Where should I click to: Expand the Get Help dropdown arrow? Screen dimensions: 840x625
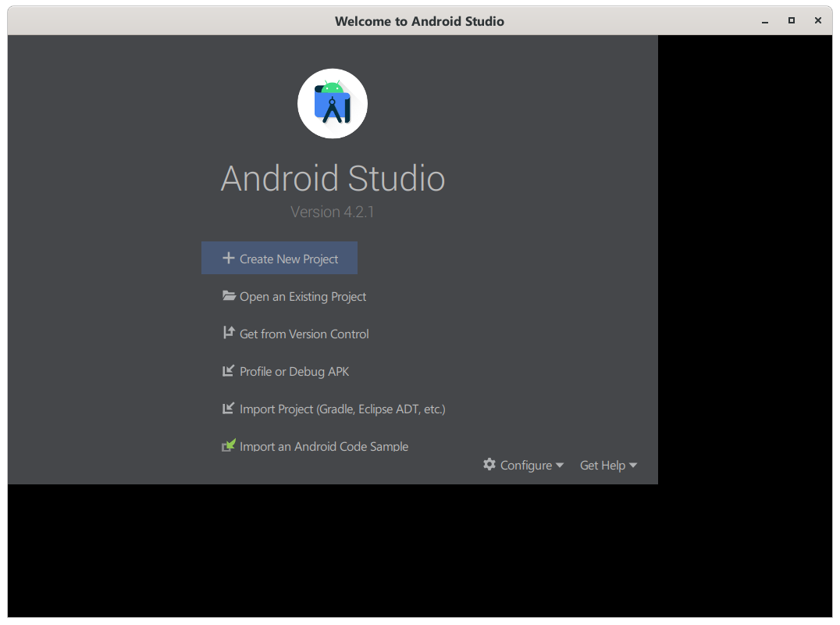click(x=633, y=465)
